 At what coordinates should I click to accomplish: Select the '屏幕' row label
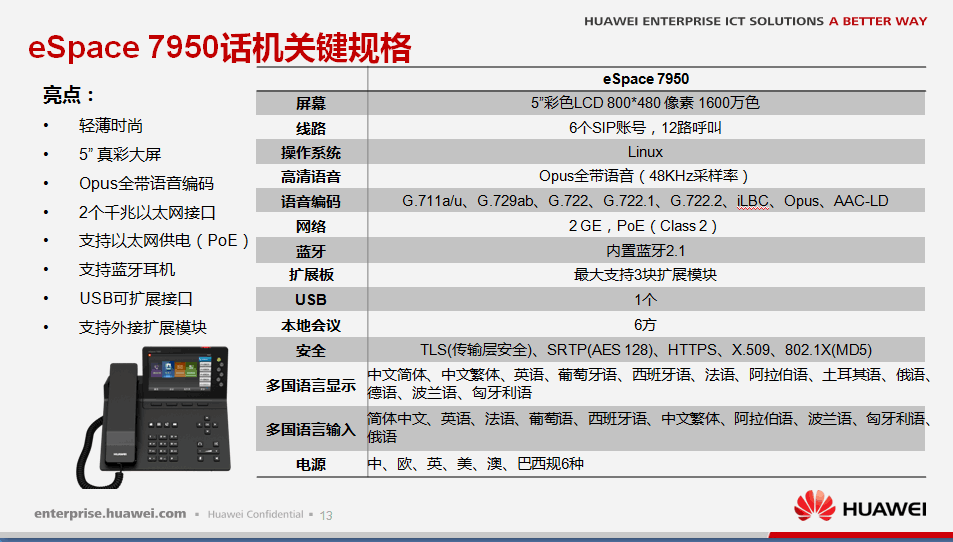[311, 103]
